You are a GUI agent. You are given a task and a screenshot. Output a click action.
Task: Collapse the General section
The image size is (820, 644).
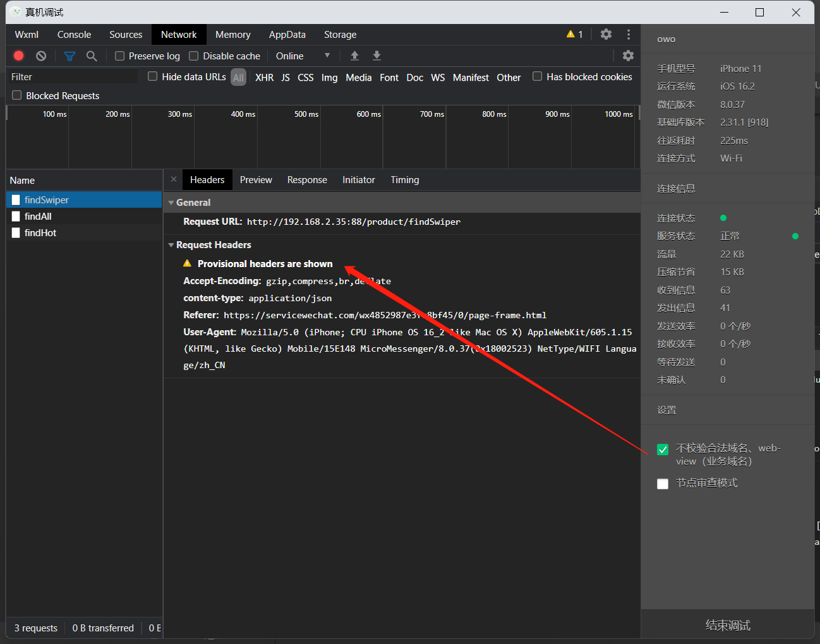click(171, 203)
